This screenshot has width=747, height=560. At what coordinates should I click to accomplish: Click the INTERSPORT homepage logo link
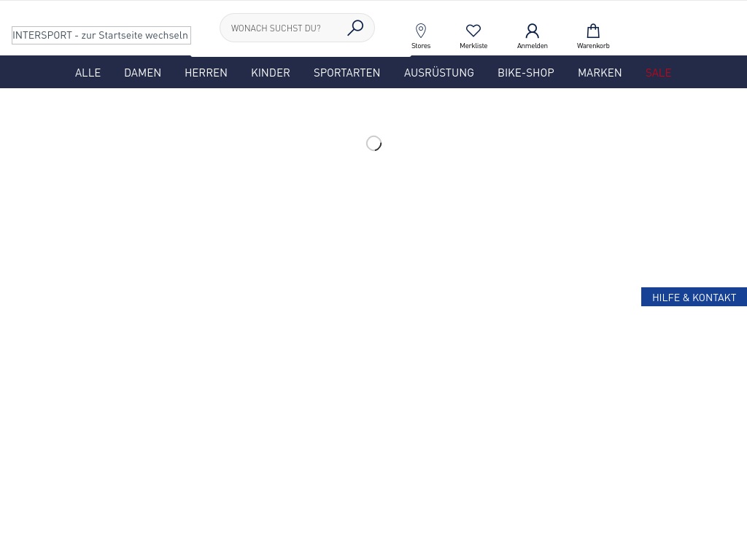(101, 35)
